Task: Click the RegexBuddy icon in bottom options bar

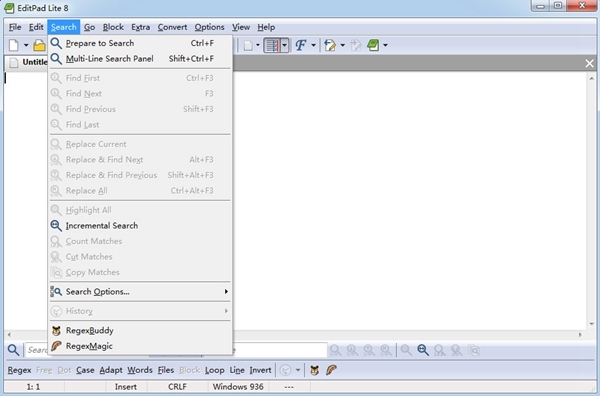Action: (315, 370)
